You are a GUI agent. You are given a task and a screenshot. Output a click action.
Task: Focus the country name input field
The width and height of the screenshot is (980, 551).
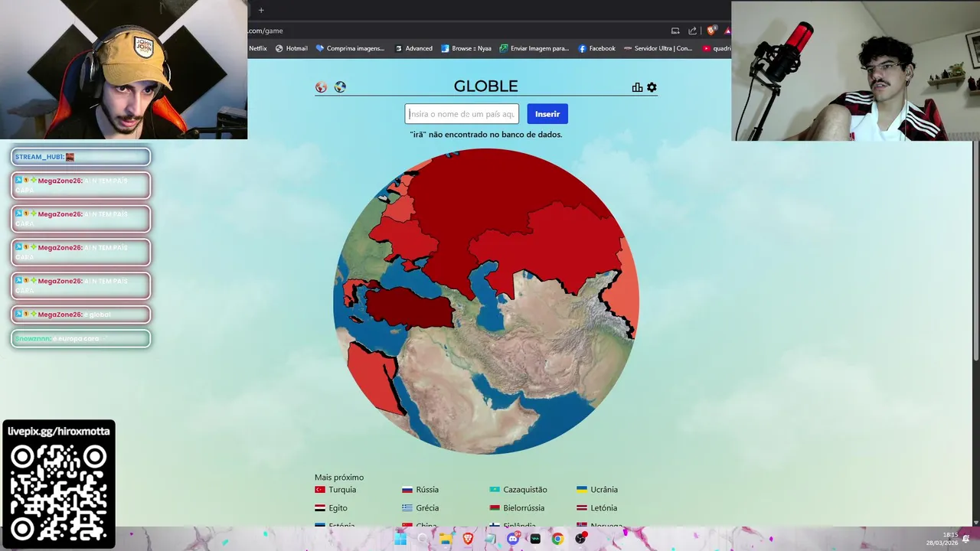coord(462,114)
